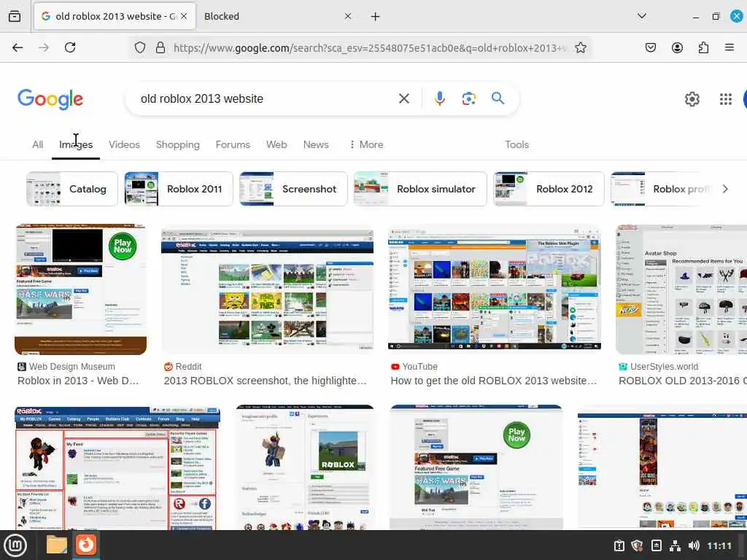Open the Avatar Shop thumbnail
Screen dimensions: 747x560
click(681, 289)
